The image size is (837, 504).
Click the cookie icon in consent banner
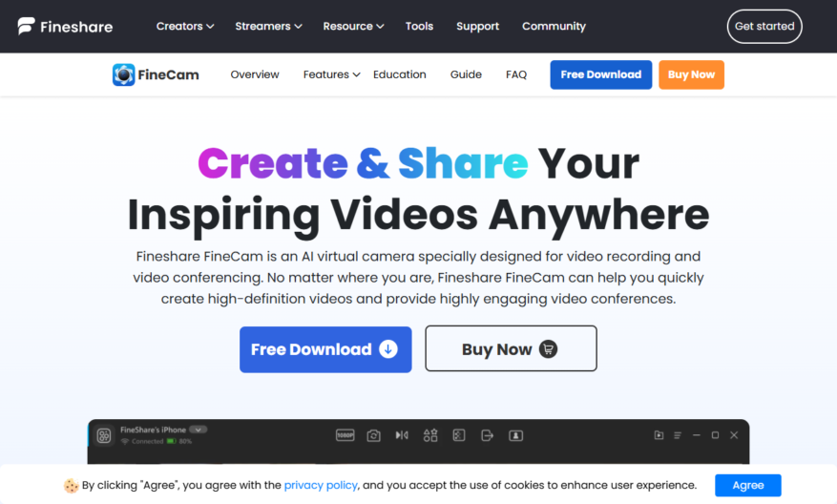click(71, 485)
